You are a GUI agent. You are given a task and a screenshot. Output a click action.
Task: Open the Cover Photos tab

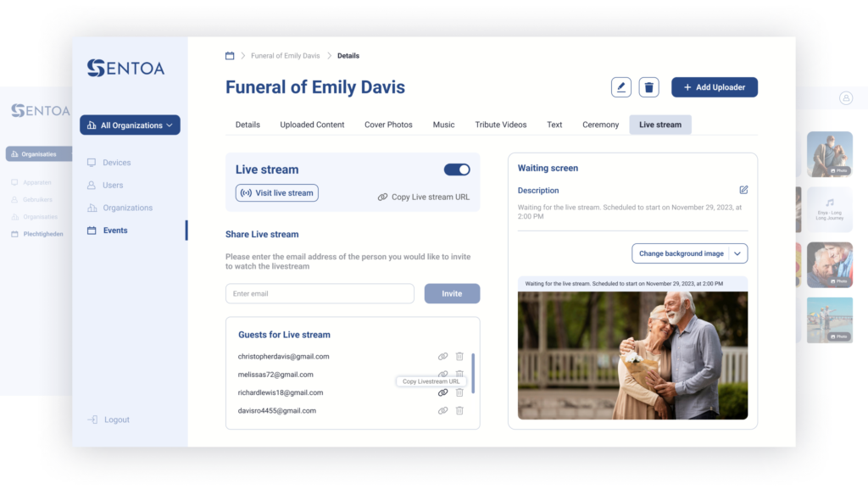[388, 125]
